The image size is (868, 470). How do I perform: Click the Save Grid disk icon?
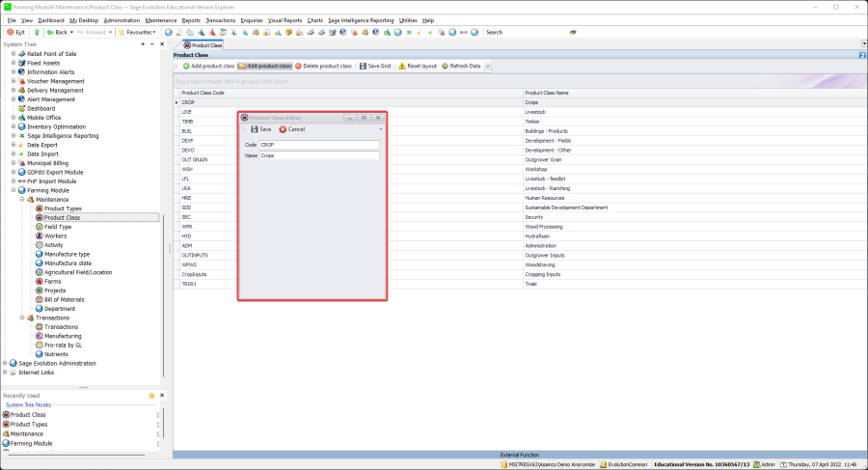click(x=363, y=66)
